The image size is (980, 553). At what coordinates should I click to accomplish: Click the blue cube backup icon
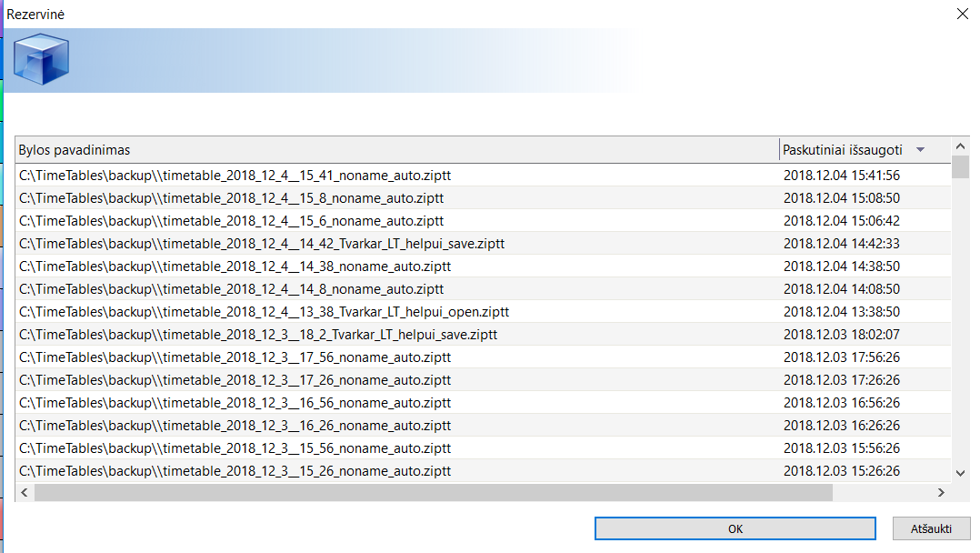pyautogui.click(x=42, y=58)
